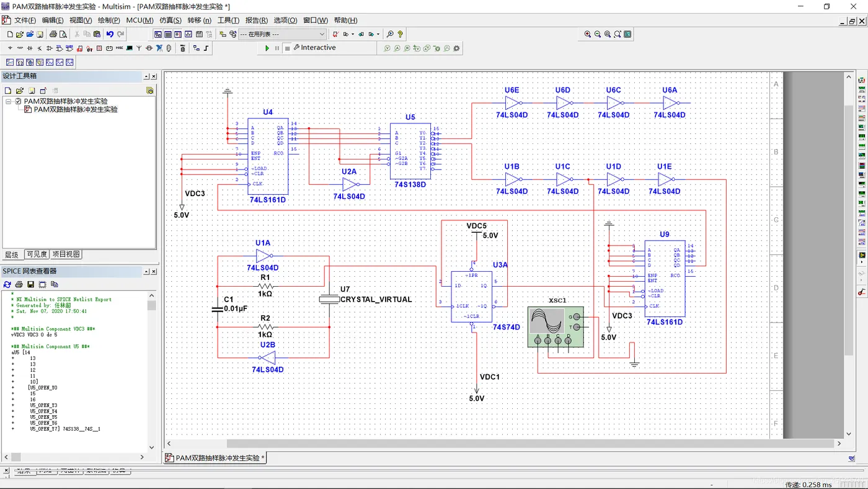Open the back annotate dropdown arrow
Screen dimensions: 868x489
(x=353, y=34)
